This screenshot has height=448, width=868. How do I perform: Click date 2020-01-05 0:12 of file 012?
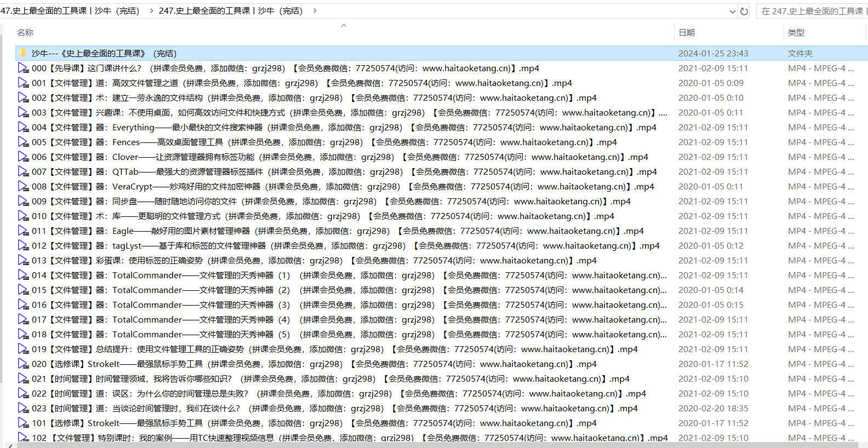[x=711, y=245]
